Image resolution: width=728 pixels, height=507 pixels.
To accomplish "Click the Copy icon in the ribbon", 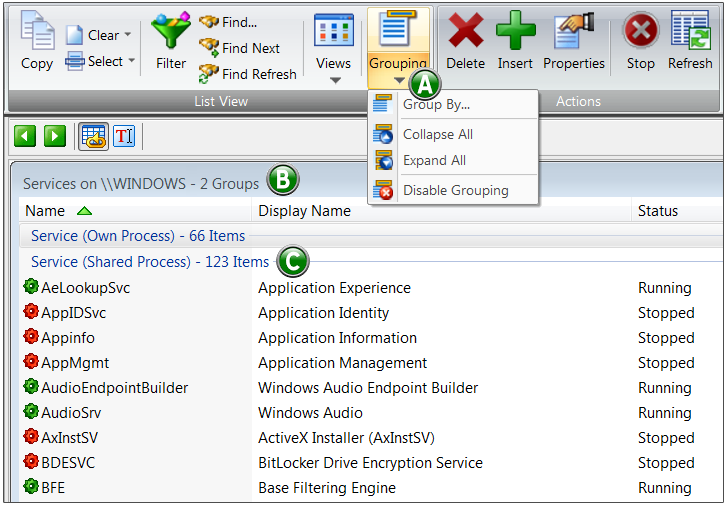I will coord(37,32).
